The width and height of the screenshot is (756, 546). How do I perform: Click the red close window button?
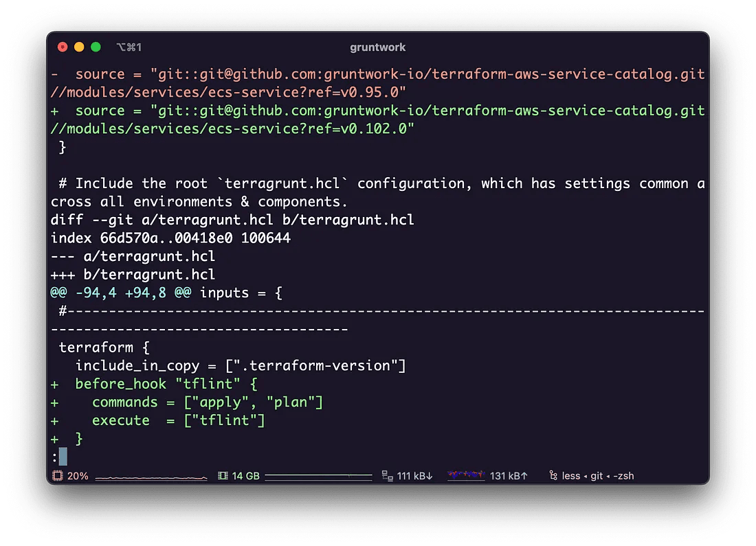pyautogui.click(x=63, y=47)
